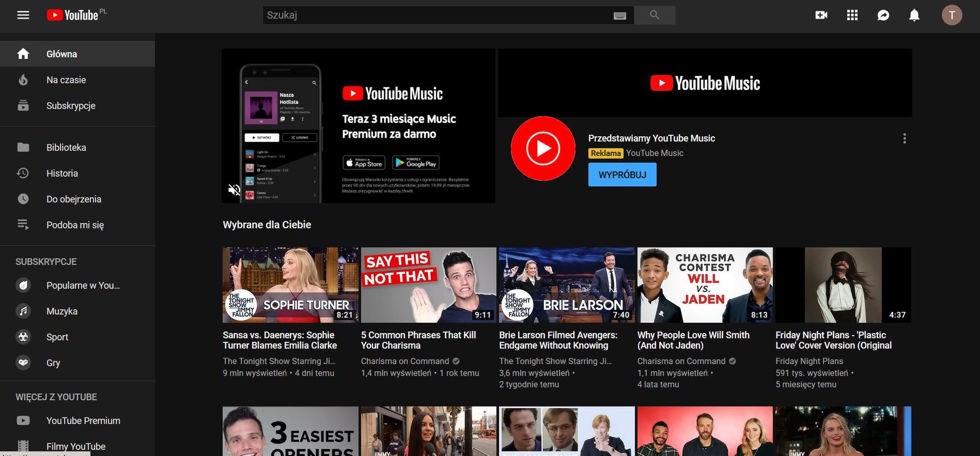Open the on-screen keyboard icon in search
This screenshot has height=456, width=980.
pyautogui.click(x=620, y=15)
